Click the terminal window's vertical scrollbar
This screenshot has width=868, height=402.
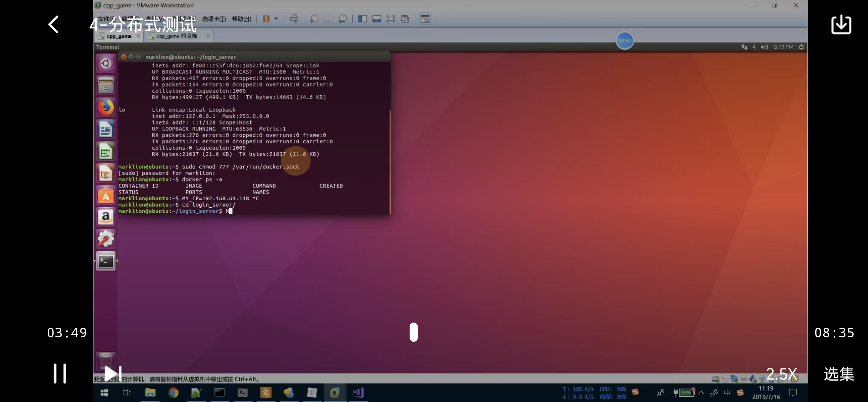(x=390, y=161)
